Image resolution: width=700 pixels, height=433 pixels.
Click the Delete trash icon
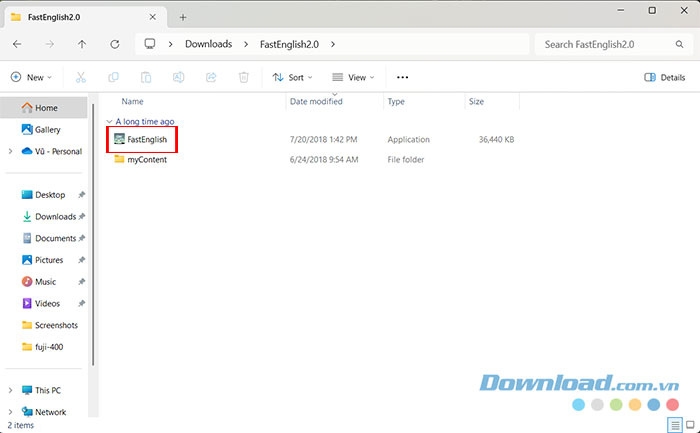click(244, 77)
